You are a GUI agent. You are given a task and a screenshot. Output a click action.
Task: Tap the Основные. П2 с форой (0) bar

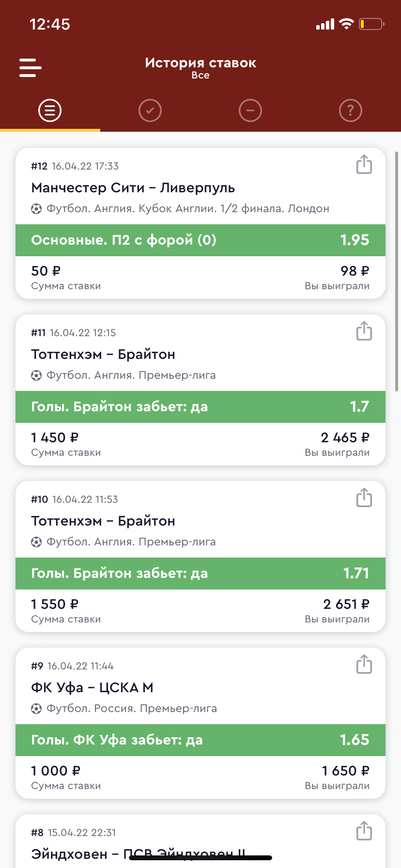(x=200, y=240)
